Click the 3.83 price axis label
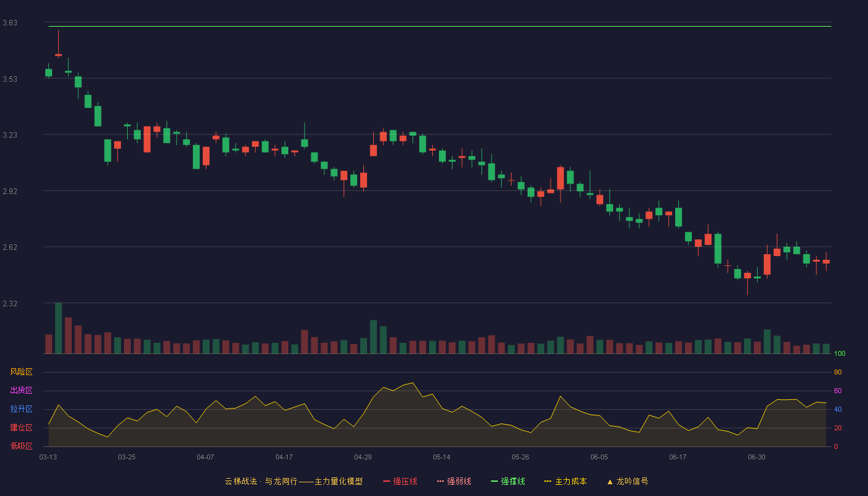868x496 pixels. 10,23
